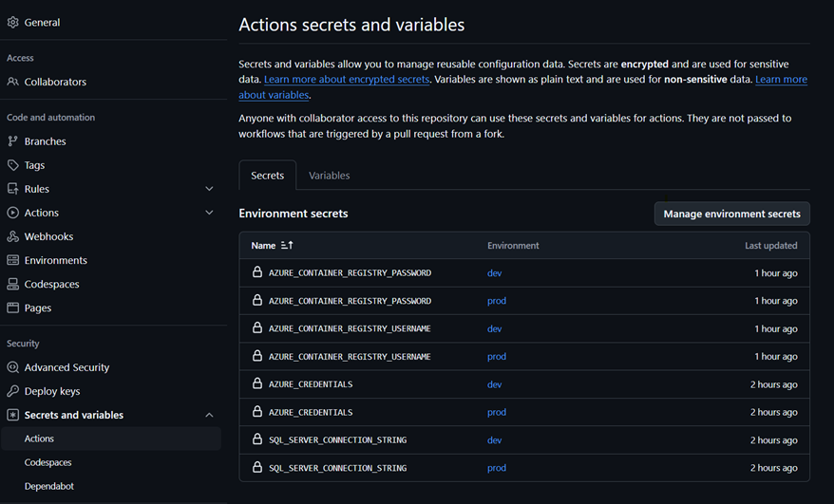Screen dimensions: 834x504
Task: Click the Codespaces icon
Action: point(12,285)
